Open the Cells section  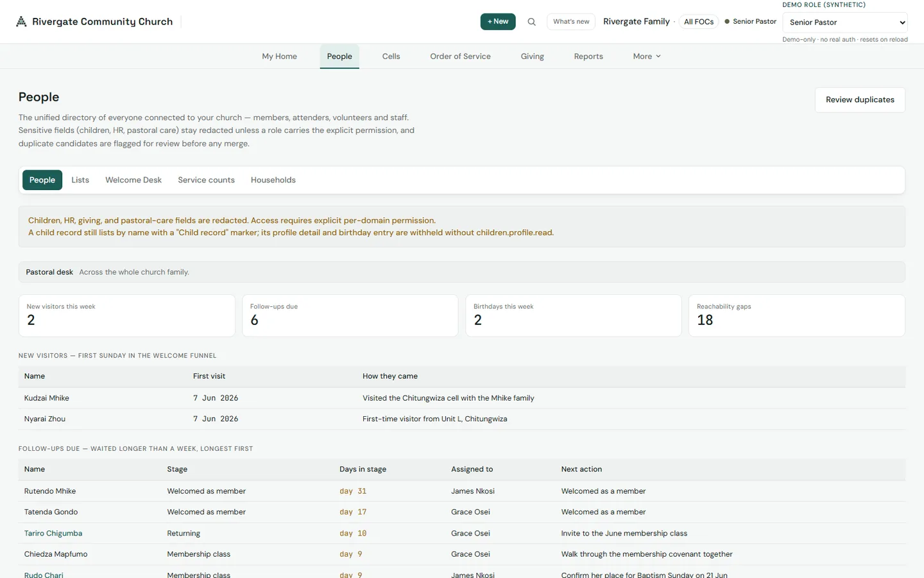pyautogui.click(x=391, y=57)
